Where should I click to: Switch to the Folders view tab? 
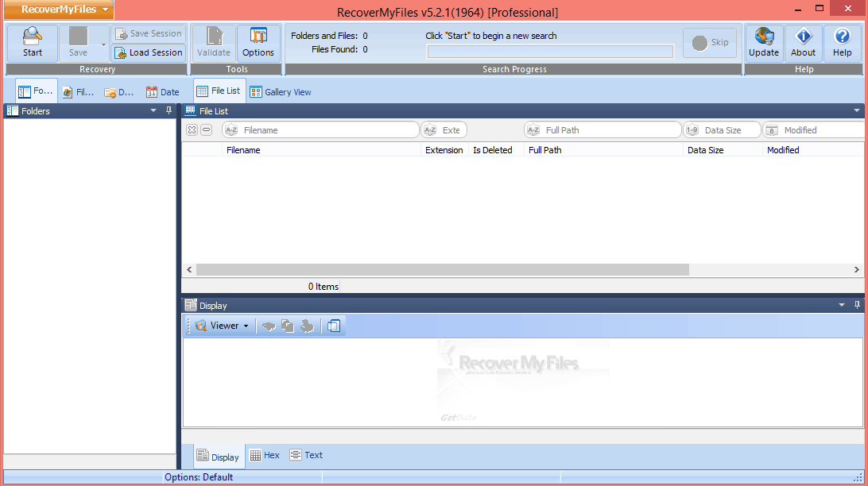(36, 91)
